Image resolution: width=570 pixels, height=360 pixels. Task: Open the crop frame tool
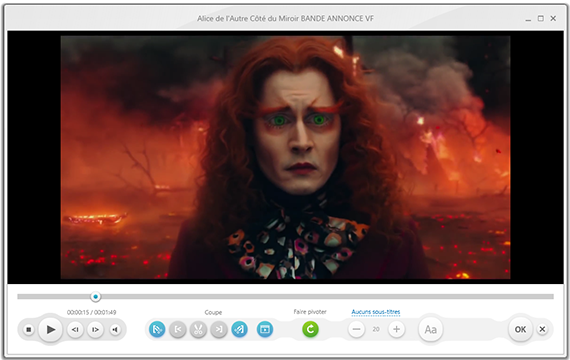tap(265, 329)
